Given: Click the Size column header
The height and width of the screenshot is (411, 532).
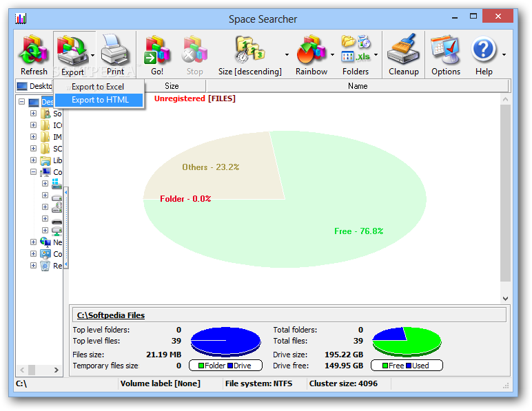Looking at the screenshot, I should point(172,86).
